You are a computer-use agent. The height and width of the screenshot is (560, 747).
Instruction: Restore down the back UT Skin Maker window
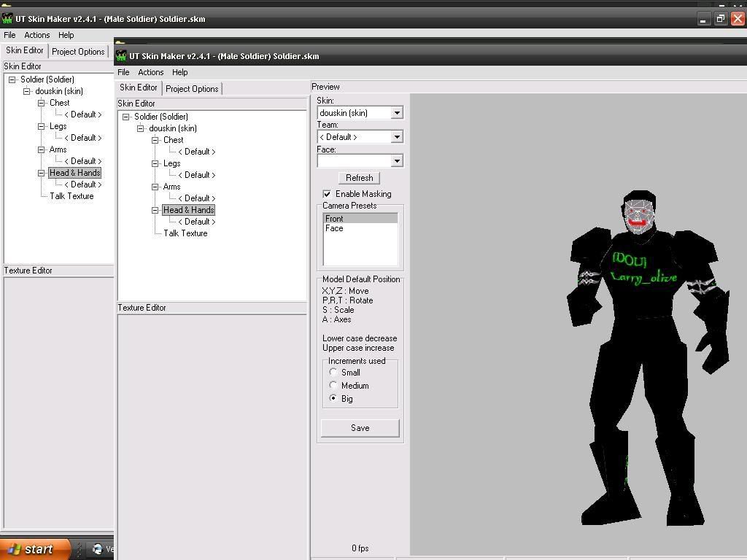[x=720, y=18]
